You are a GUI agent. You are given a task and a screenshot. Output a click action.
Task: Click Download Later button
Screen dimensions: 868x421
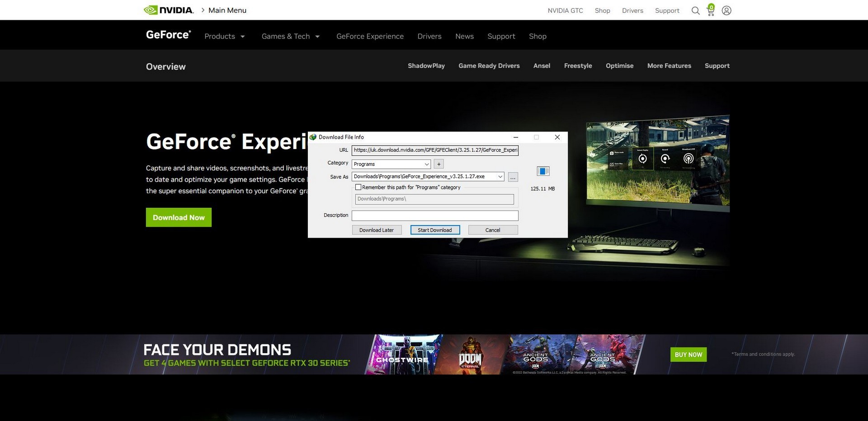pyautogui.click(x=377, y=230)
